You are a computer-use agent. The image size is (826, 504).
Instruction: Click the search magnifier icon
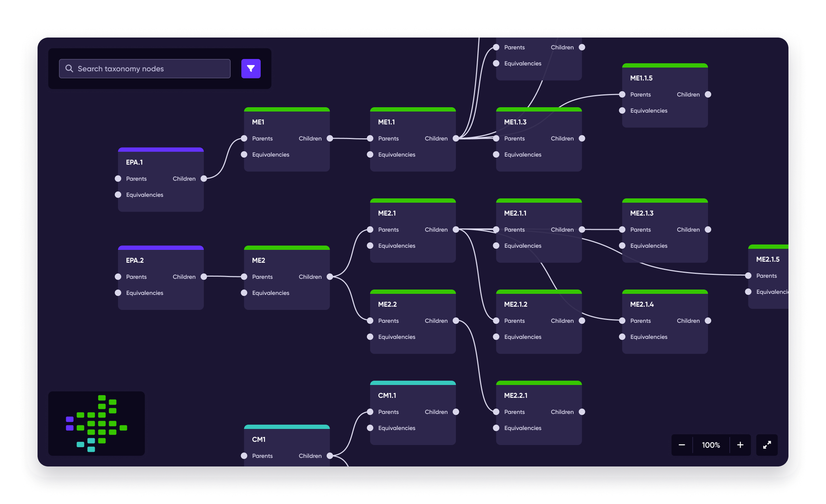[69, 69]
